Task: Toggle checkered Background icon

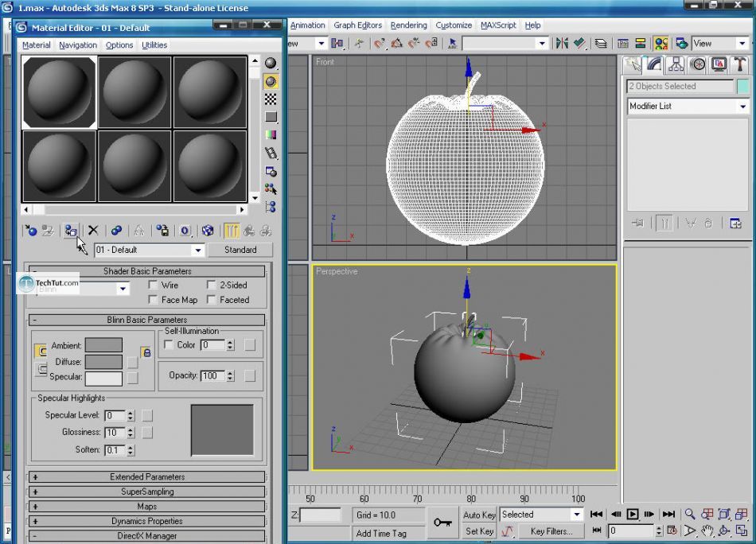Action: [271, 99]
